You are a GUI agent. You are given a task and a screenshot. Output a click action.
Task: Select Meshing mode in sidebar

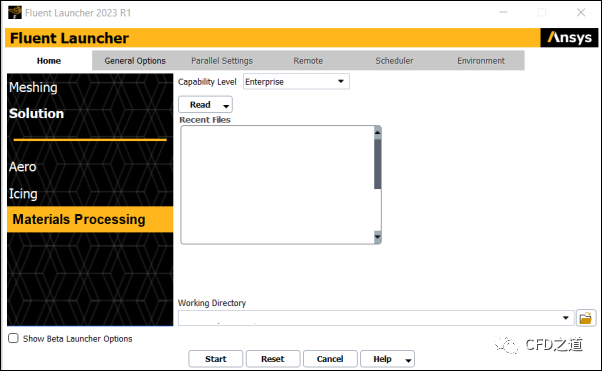point(33,88)
